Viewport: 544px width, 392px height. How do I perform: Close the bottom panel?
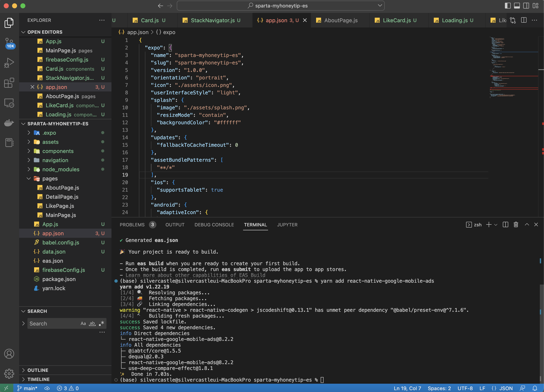click(x=536, y=225)
